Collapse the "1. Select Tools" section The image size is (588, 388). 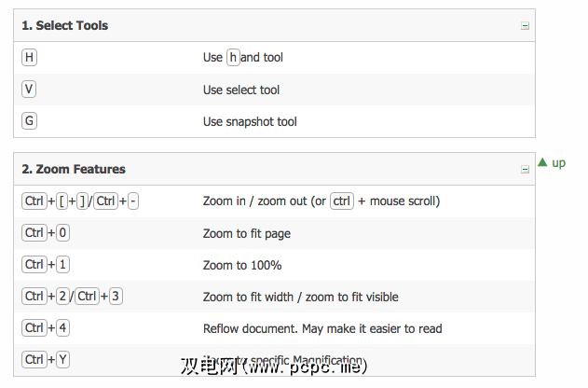[x=525, y=26]
